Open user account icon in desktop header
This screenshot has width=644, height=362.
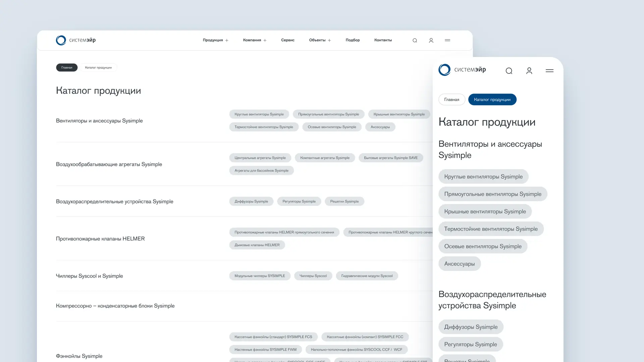point(431,40)
